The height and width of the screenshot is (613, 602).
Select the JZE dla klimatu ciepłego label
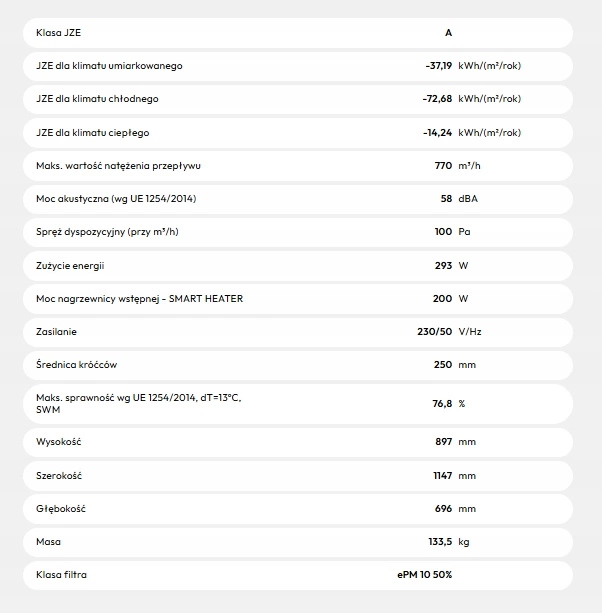92,132
